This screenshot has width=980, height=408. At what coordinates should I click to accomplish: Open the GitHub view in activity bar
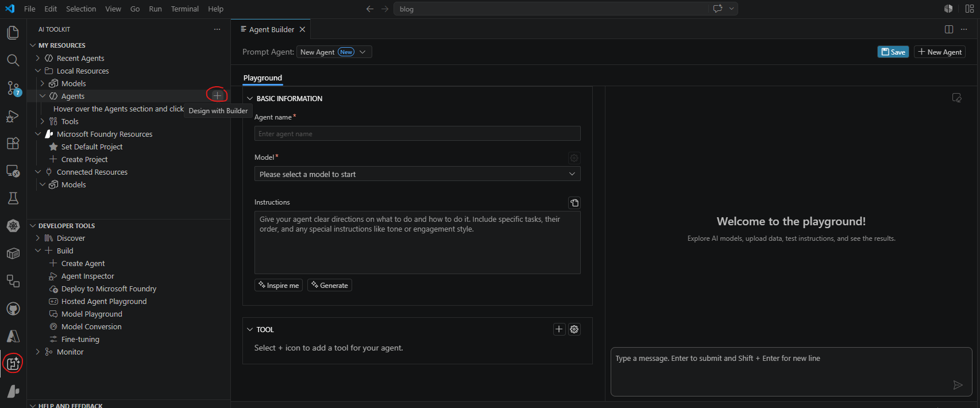point(13,309)
